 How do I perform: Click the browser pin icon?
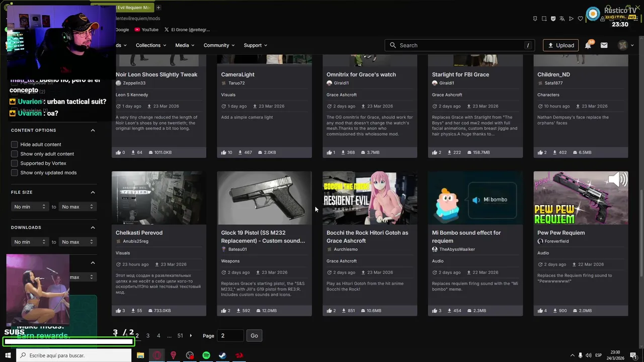coord(535,19)
